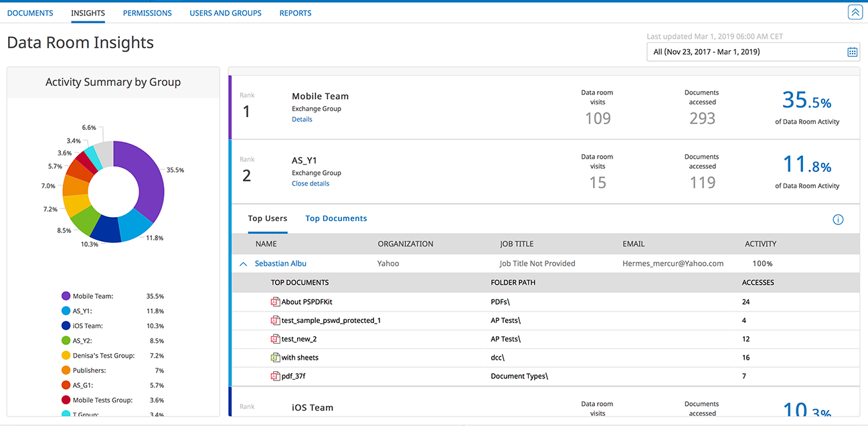Click the spreadsheet icon next to with sheets

point(275,358)
